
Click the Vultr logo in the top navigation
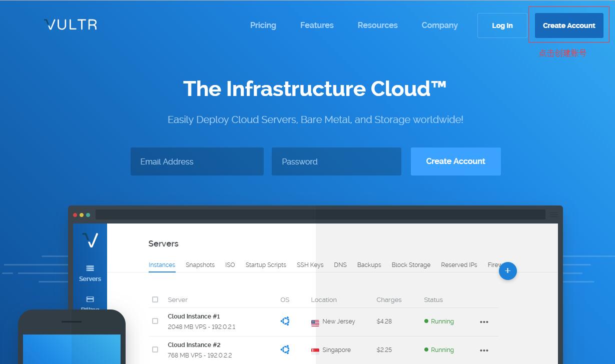[x=70, y=24]
